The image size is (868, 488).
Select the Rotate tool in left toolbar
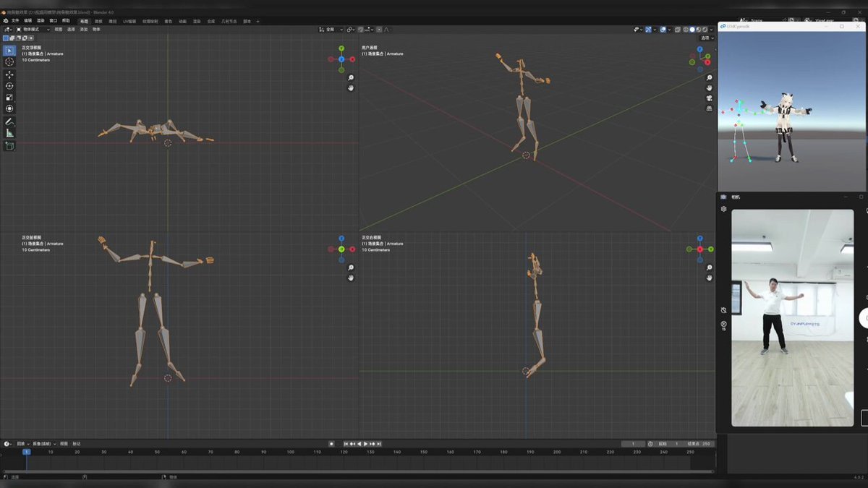point(9,85)
